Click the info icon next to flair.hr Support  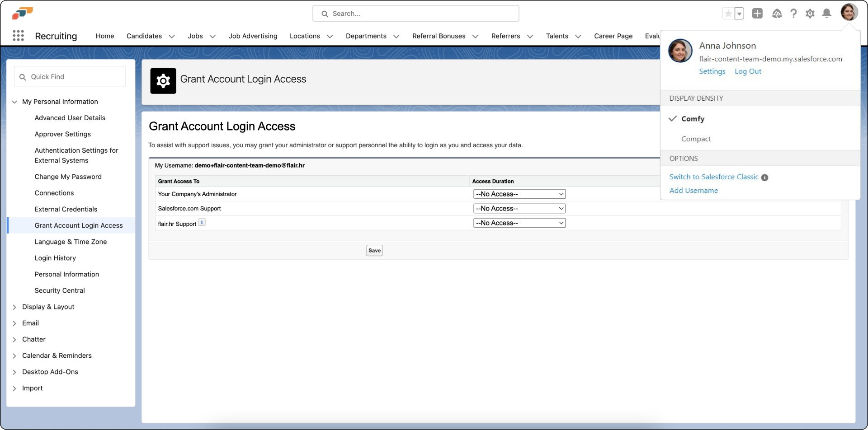202,222
